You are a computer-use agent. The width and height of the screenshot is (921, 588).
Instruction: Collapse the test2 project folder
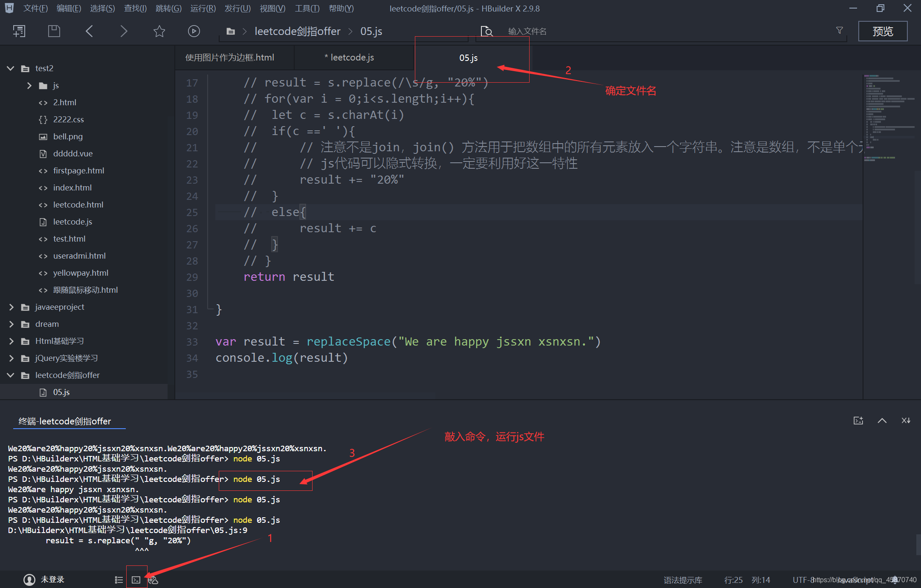point(11,68)
